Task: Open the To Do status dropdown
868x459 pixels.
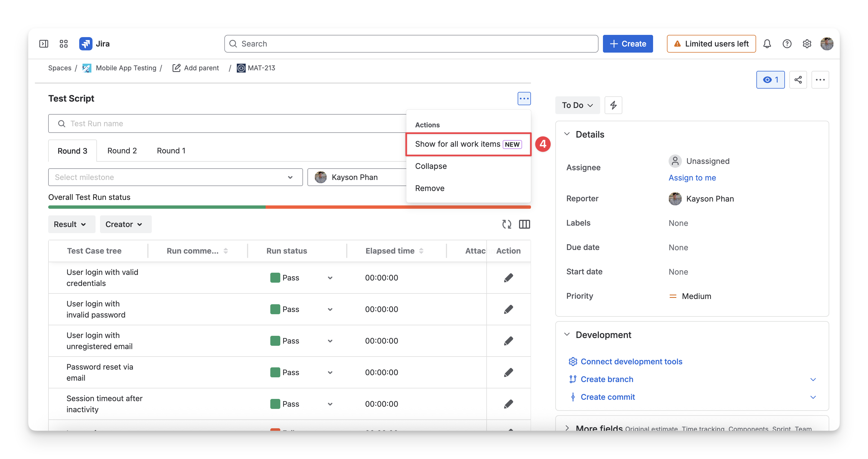Action: point(577,105)
